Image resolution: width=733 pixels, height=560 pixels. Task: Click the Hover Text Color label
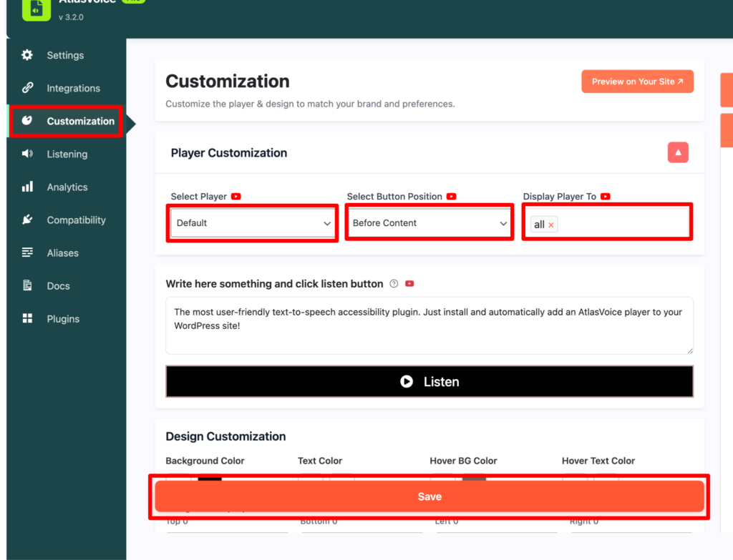coord(598,461)
